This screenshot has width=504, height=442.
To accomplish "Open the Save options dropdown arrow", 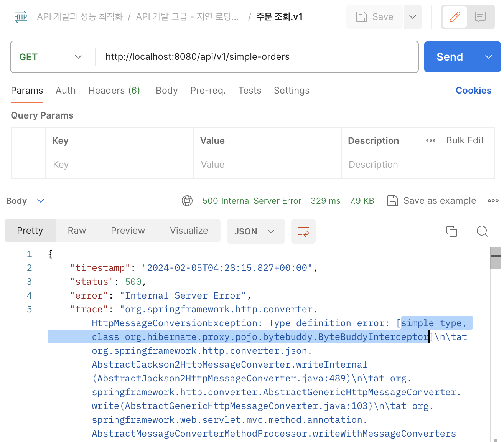I will (413, 17).
